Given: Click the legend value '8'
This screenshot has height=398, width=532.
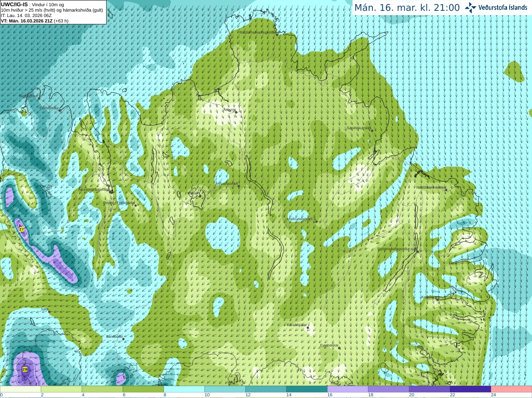Looking at the screenshot, I should [x=165, y=395].
